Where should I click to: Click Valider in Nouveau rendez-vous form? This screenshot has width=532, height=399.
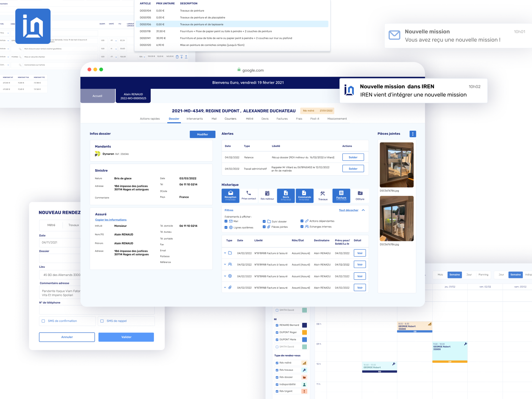126,337
